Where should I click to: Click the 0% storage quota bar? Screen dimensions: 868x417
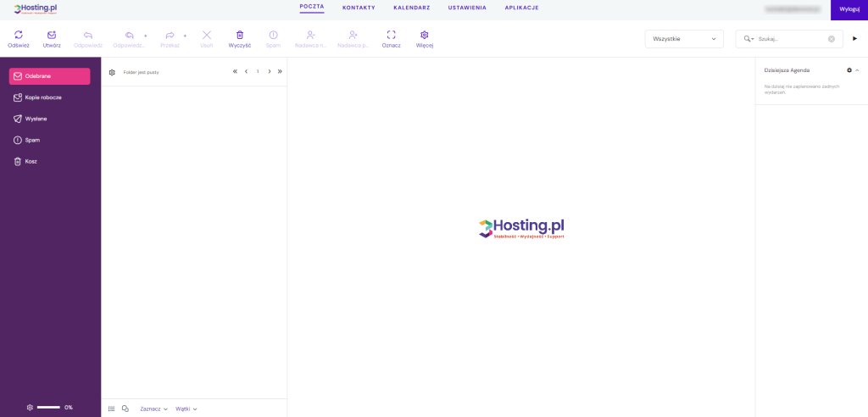(x=48, y=408)
